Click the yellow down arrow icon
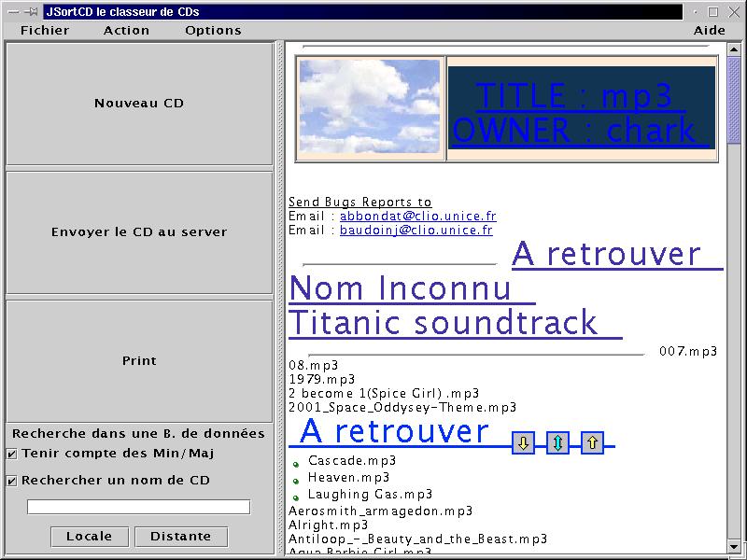747x560 pixels. click(x=524, y=443)
